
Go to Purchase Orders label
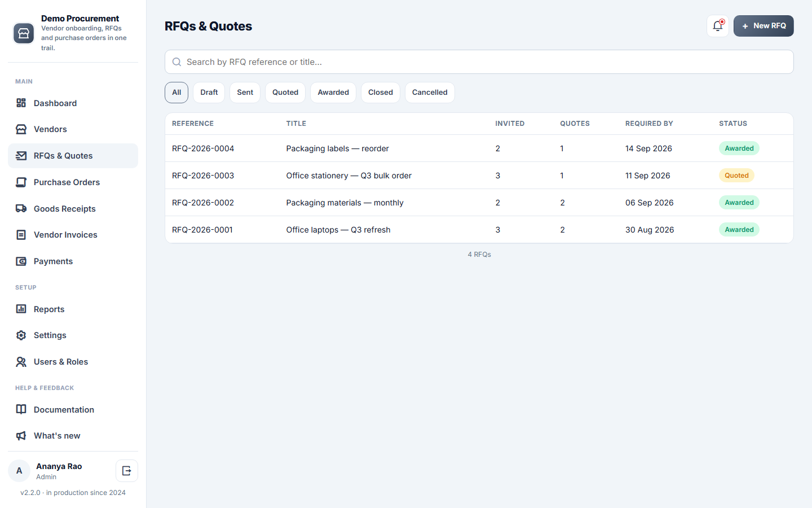67,182
